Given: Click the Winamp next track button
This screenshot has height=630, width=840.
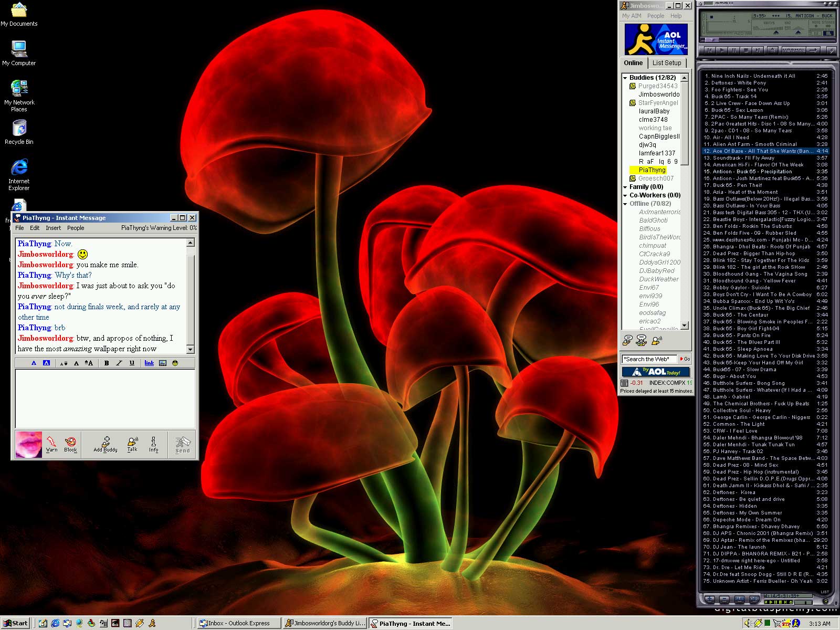Looking at the screenshot, I should [x=758, y=50].
